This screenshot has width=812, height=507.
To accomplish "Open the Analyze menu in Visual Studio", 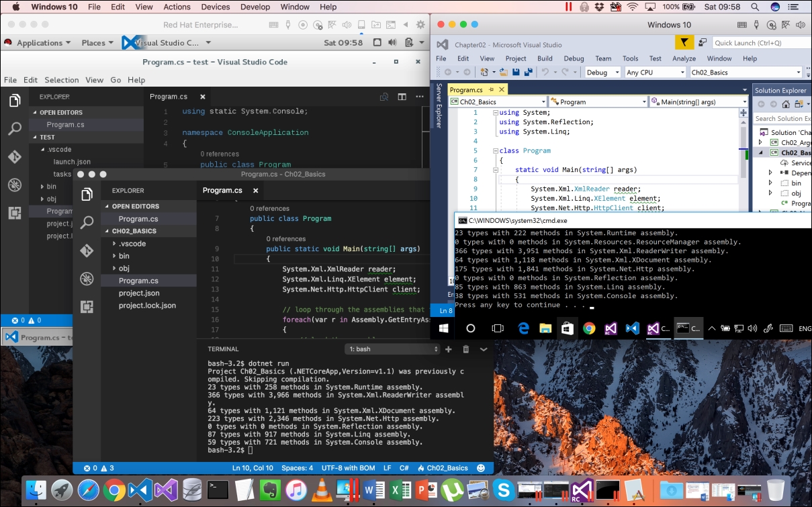I will point(684,58).
